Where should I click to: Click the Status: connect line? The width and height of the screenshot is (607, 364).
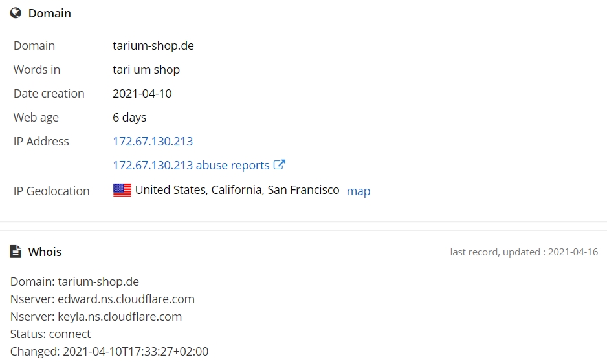click(50, 334)
